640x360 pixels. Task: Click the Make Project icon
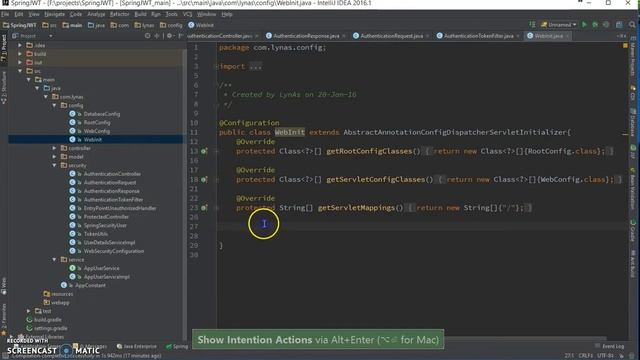pos(532,25)
